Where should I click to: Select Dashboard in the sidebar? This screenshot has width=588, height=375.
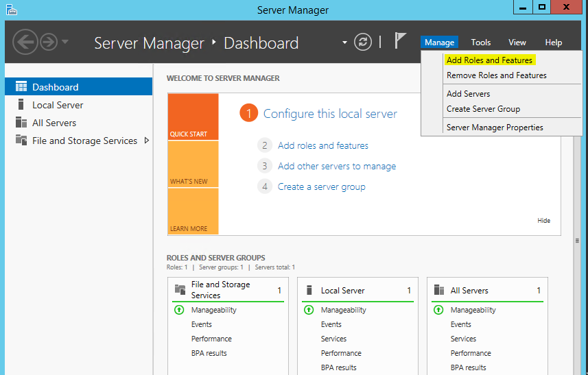[78, 87]
